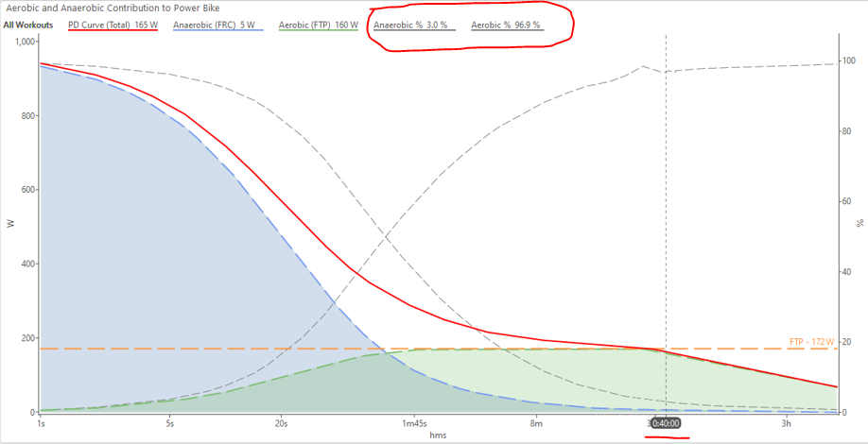868x444 pixels.
Task: Click the hms axis title
Action: point(438,435)
